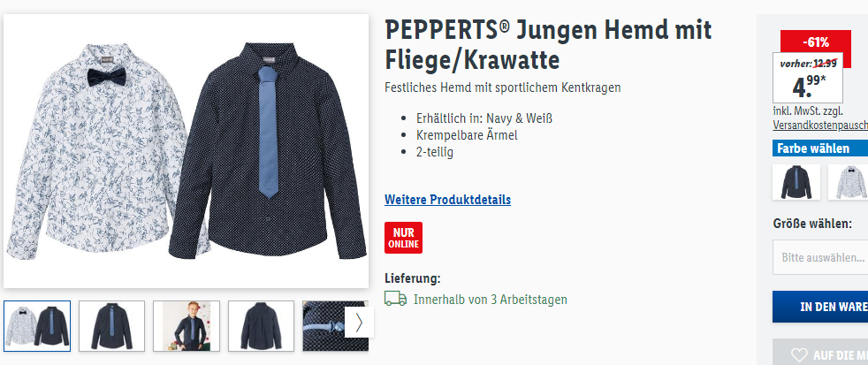Click the PEPPERTS product title

[x=548, y=44]
